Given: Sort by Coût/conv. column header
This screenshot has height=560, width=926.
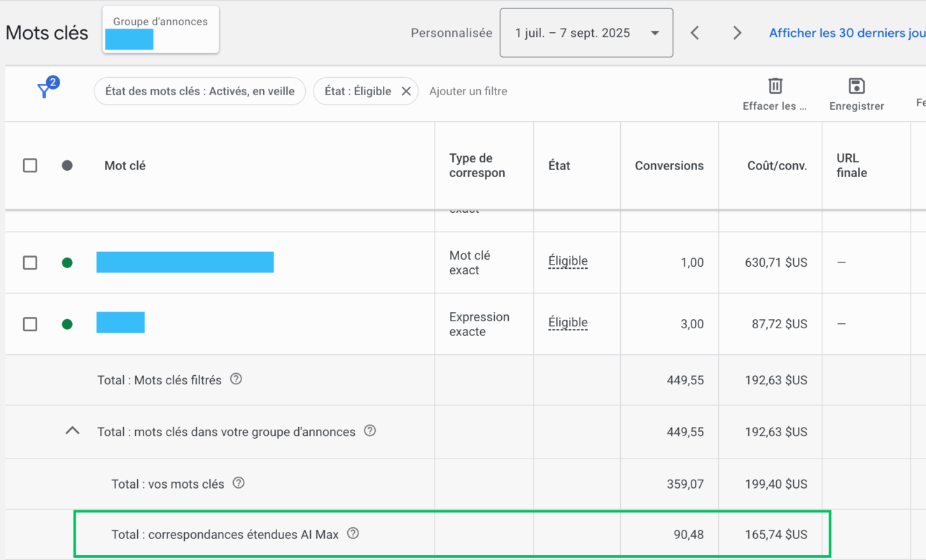Looking at the screenshot, I should pyautogui.click(x=777, y=165).
